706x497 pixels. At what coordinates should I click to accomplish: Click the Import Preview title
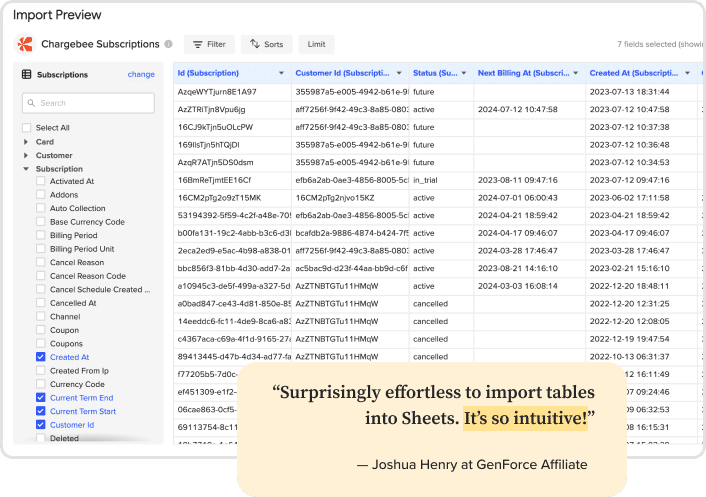[57, 15]
